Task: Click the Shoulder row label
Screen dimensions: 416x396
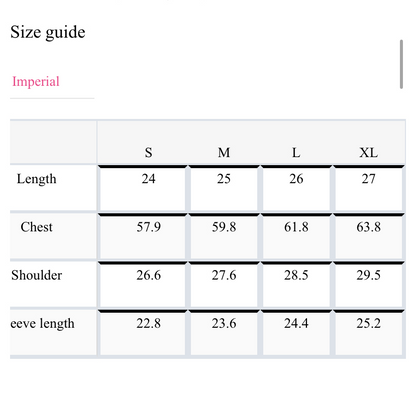Action: 37,275
